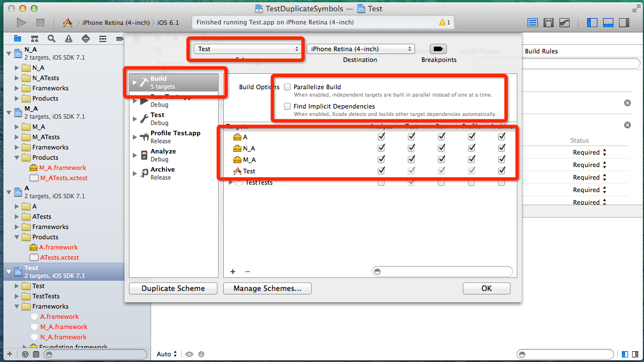
Task: Click the source control filter icon
Action: coord(36,354)
